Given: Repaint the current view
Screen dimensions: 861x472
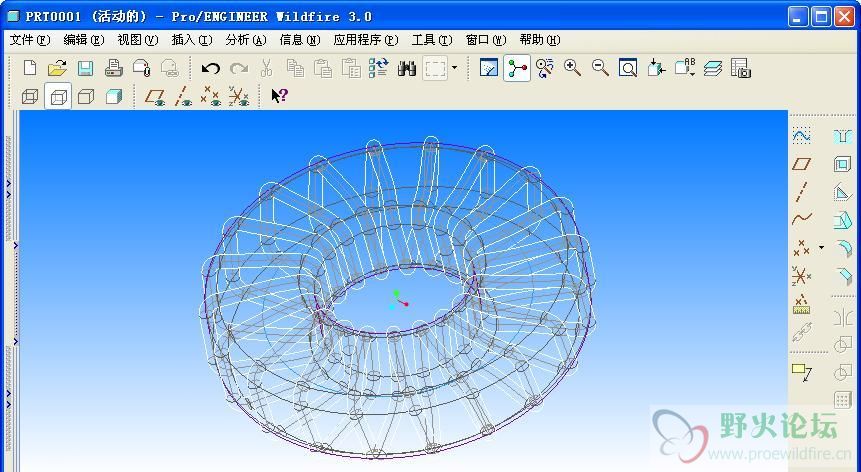Looking at the screenshot, I should click(489, 68).
